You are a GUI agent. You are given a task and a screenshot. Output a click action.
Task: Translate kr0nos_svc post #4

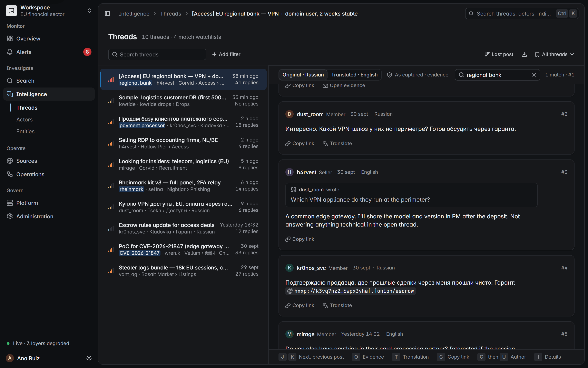coord(337,305)
